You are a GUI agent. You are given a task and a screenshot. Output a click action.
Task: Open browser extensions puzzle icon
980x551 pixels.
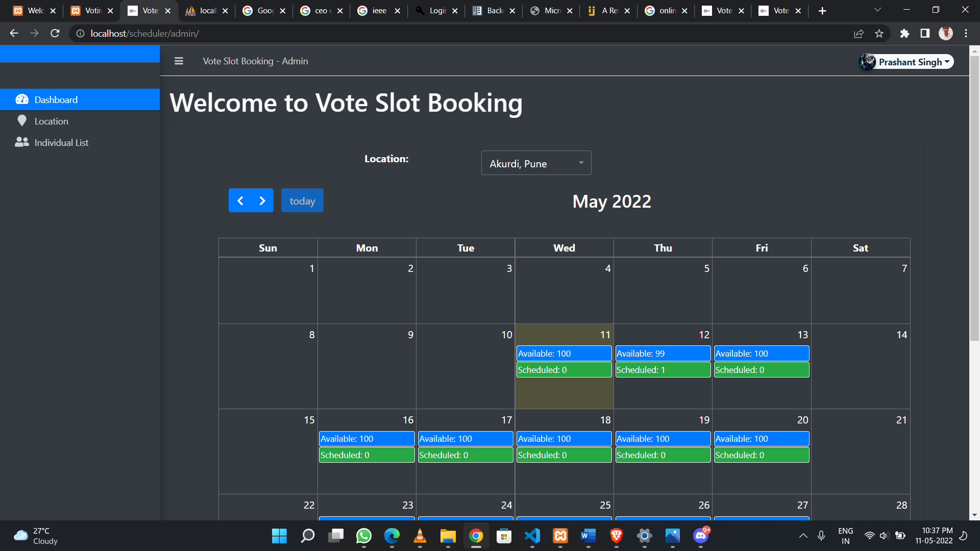click(904, 33)
